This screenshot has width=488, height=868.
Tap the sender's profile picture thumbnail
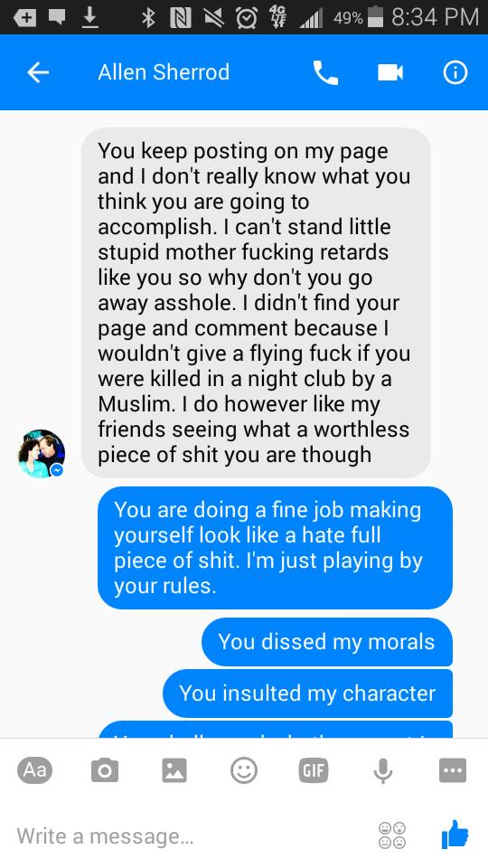point(41,453)
